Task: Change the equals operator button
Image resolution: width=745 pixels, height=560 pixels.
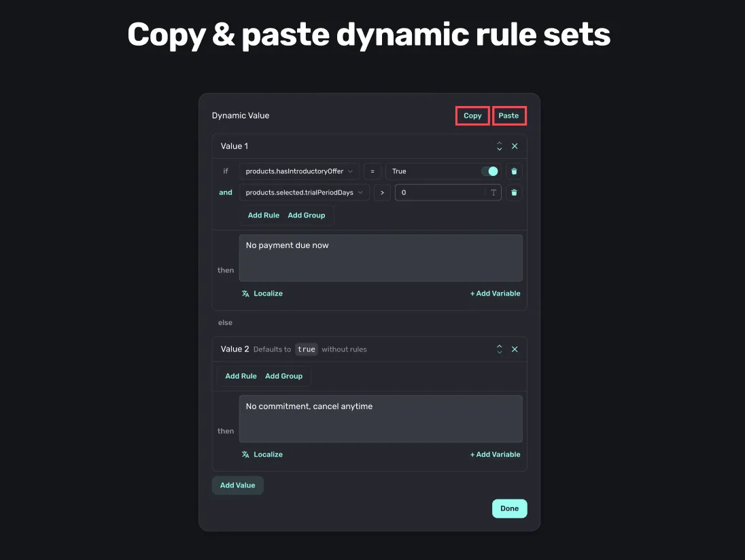Action: pos(372,171)
